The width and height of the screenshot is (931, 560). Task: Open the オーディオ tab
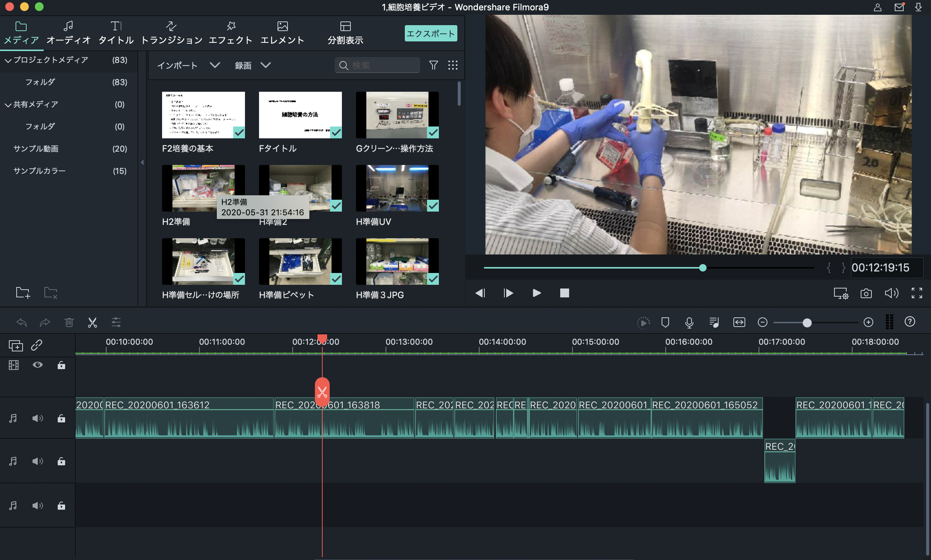pyautogui.click(x=68, y=33)
